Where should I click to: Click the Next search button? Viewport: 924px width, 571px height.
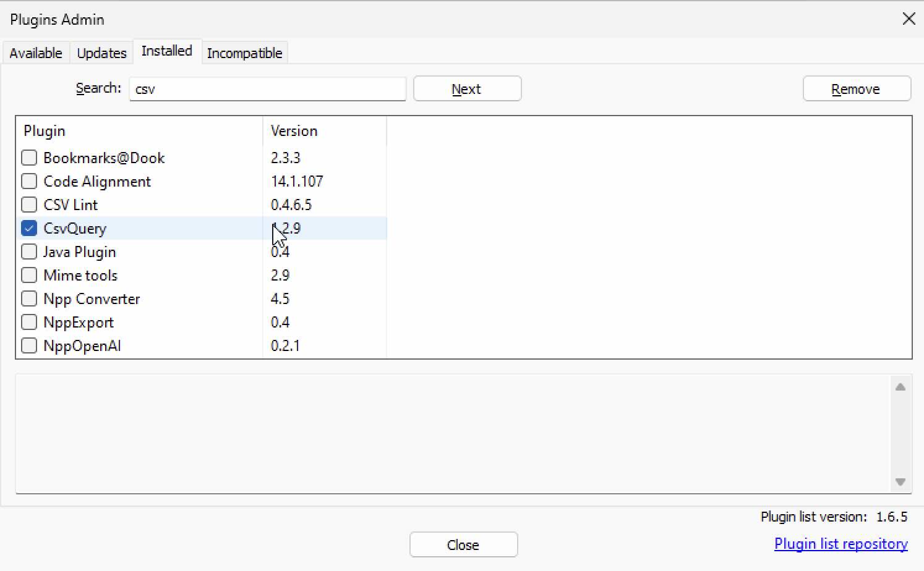tap(467, 88)
